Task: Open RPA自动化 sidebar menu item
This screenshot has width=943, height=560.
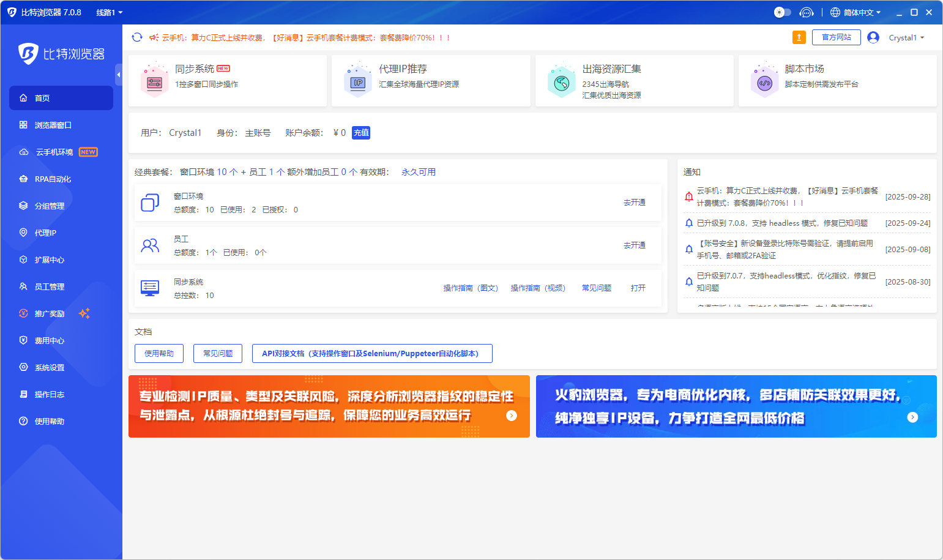Action: pyautogui.click(x=53, y=179)
